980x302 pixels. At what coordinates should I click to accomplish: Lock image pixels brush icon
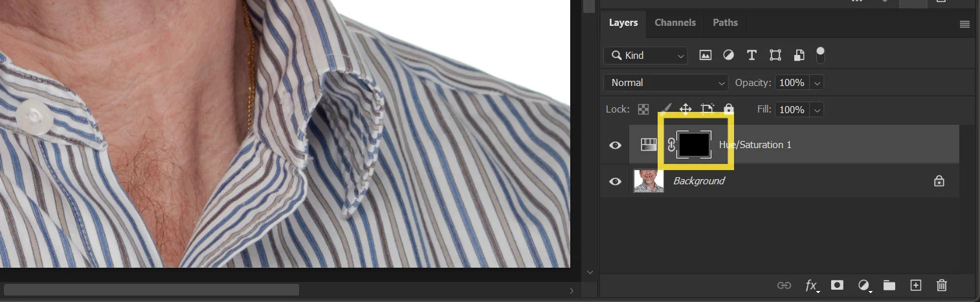665,109
